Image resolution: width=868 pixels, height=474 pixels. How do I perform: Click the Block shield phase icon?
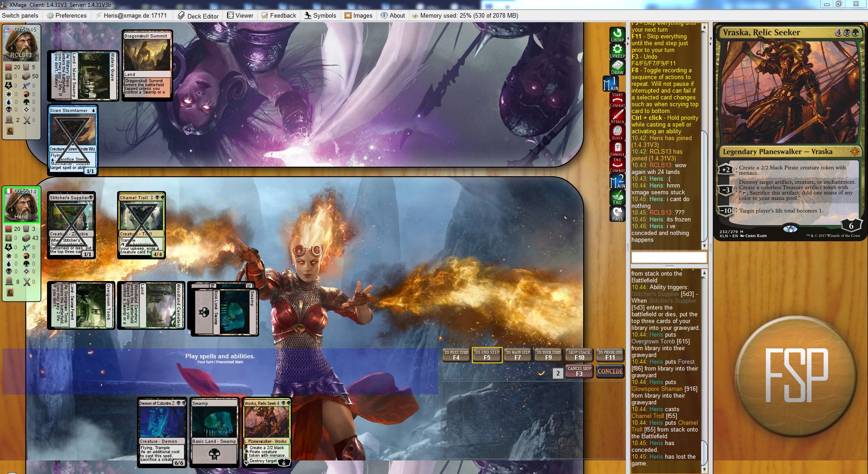coord(617,133)
